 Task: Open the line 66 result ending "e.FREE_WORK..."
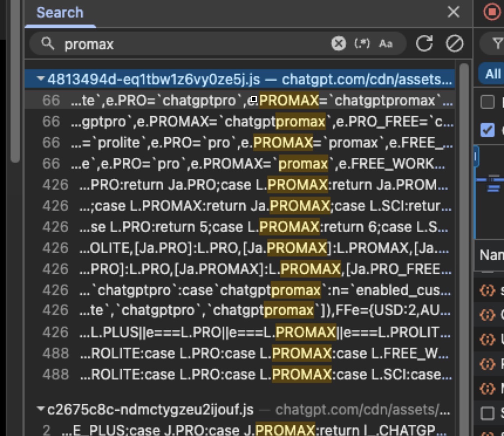click(239, 164)
